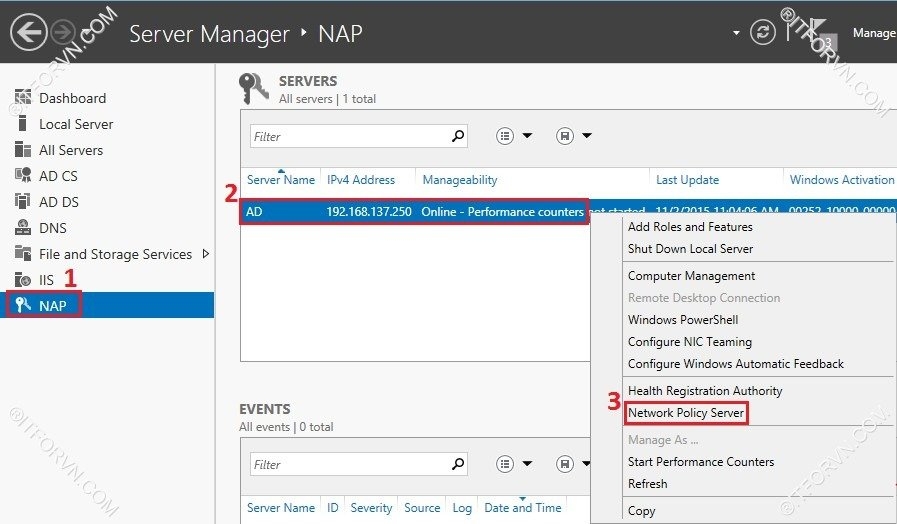Viewport: 897px width, 524px height.
Task: Open Events list view options dropdown
Action: click(515, 464)
